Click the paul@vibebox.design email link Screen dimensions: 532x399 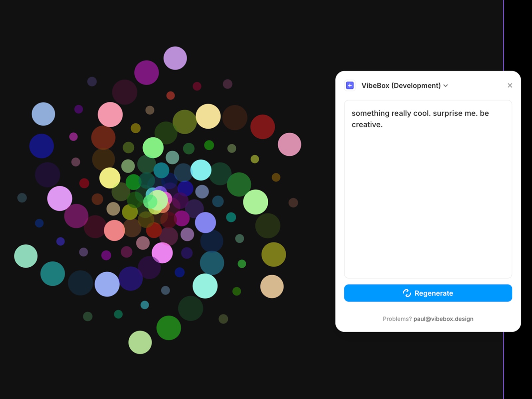click(443, 319)
